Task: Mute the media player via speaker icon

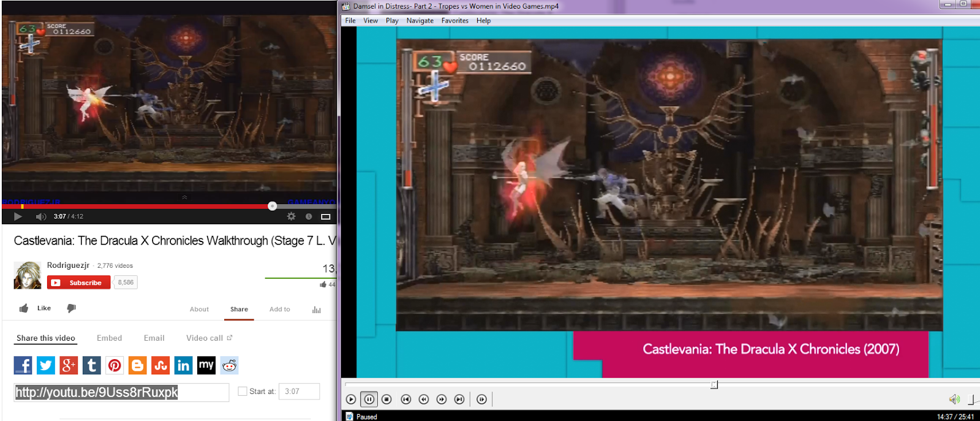Action: (x=954, y=400)
